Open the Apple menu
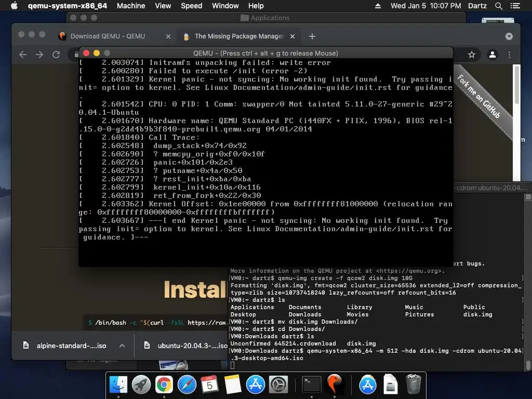The image size is (532, 399). 14,6
